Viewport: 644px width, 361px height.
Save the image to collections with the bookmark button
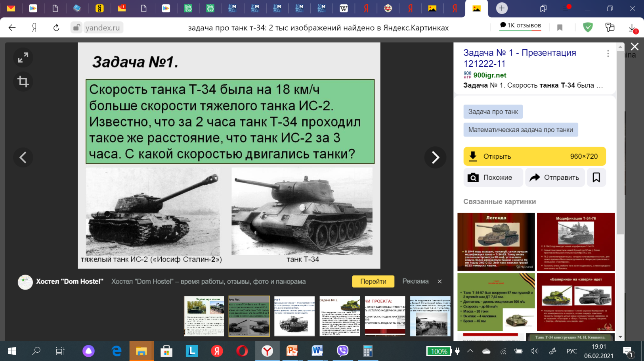click(x=596, y=177)
